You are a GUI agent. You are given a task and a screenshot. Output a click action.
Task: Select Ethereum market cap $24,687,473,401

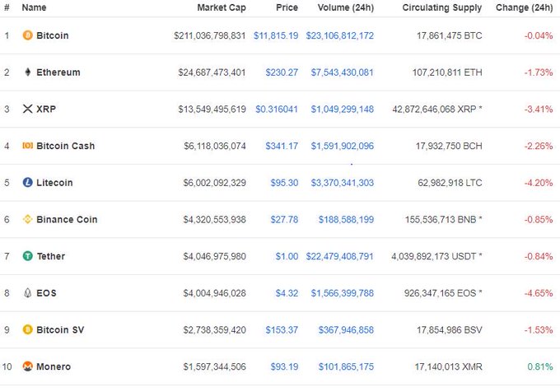tap(212, 72)
